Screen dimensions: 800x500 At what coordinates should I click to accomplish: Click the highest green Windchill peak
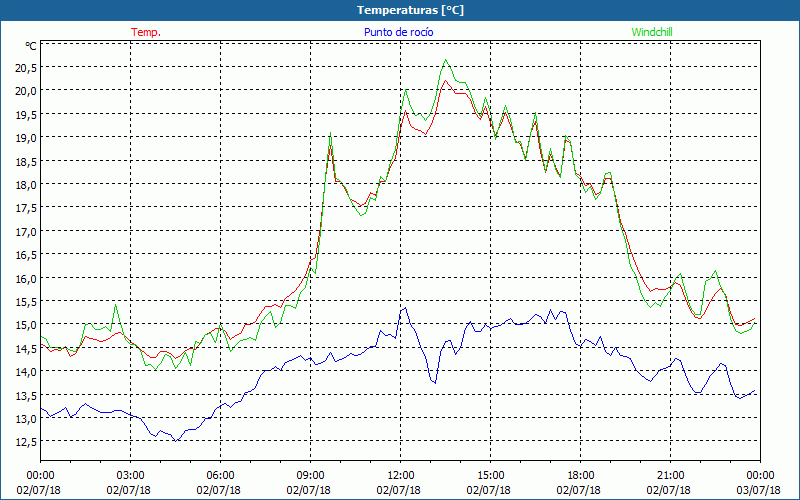[x=447, y=60]
